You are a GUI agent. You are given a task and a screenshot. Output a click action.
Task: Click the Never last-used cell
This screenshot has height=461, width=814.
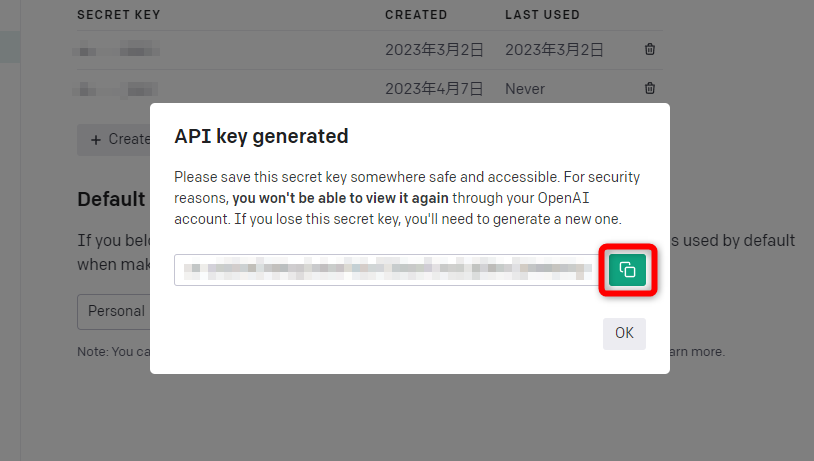coord(525,89)
